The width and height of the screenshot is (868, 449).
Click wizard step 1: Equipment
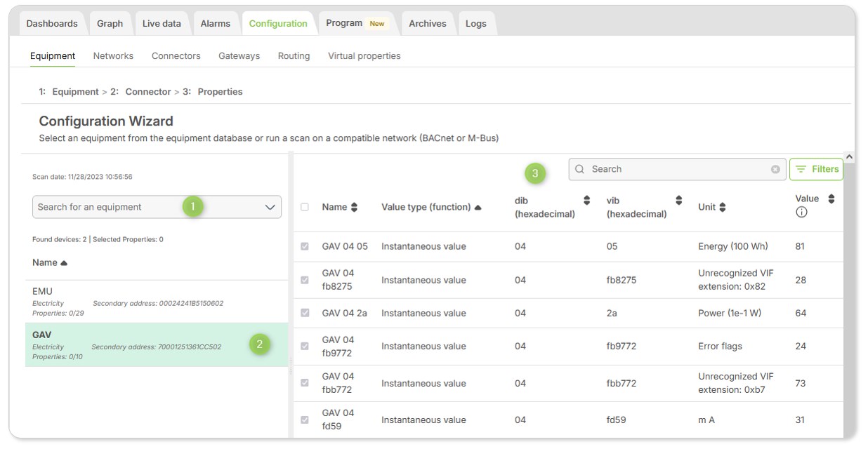click(x=69, y=92)
